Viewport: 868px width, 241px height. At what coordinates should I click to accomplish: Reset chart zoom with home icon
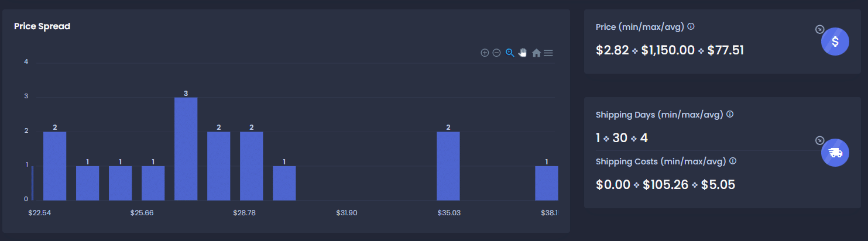click(x=536, y=53)
